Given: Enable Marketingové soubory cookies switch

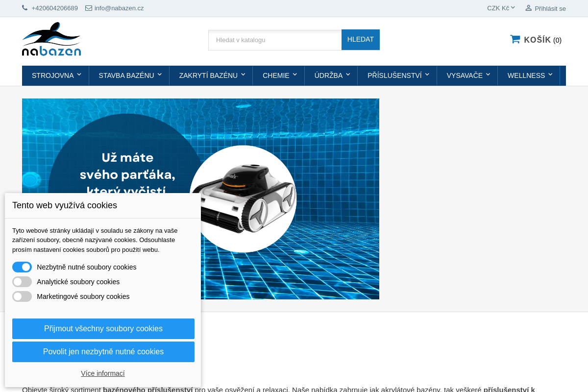Looking at the screenshot, I should point(22,296).
